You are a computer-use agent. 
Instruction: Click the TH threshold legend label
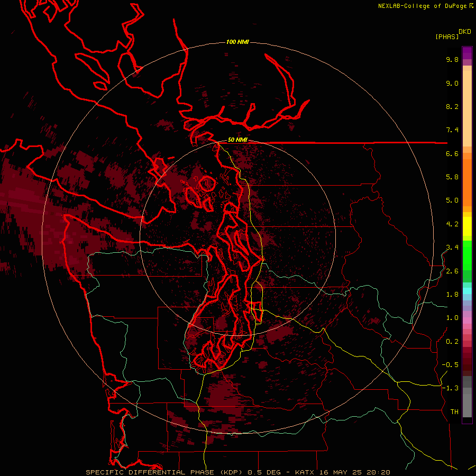pyautogui.click(x=454, y=411)
